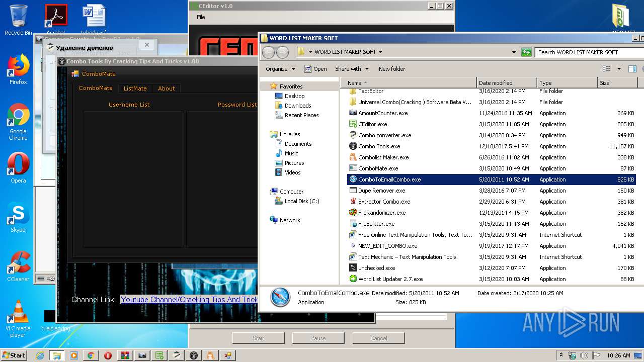This screenshot has height=362, width=644.
Task: Select the Combo Tools.exe file icon
Action: tap(353, 146)
